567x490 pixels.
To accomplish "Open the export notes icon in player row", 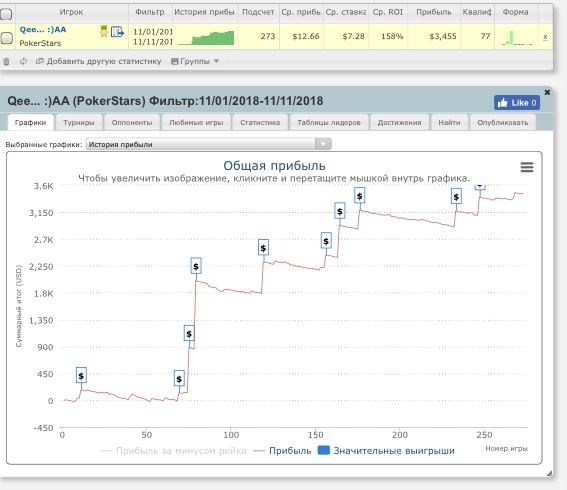I will pos(117,32).
